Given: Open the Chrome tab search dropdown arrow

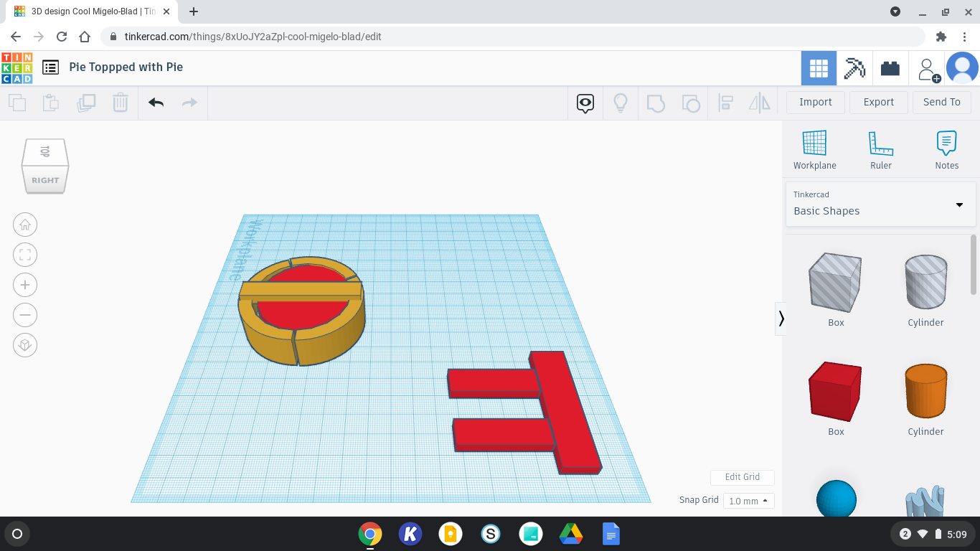Looking at the screenshot, I should [x=895, y=11].
